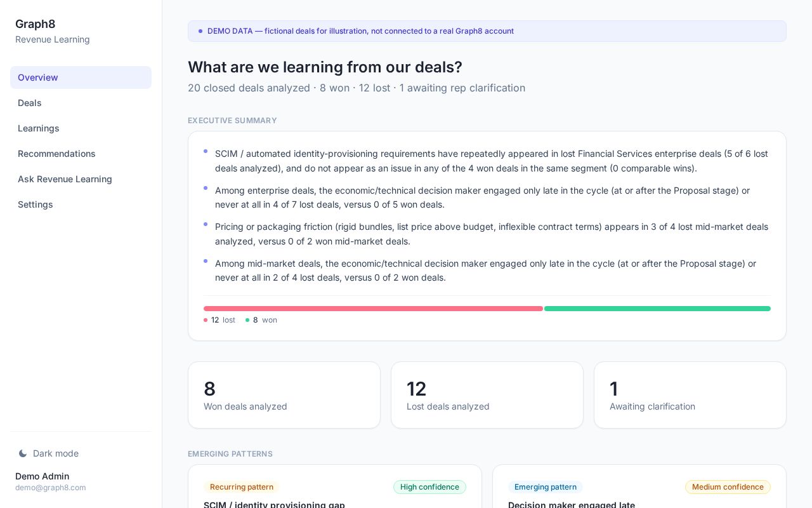Navigate to Recommendations
This screenshot has width=812, height=508.
[x=81, y=154]
